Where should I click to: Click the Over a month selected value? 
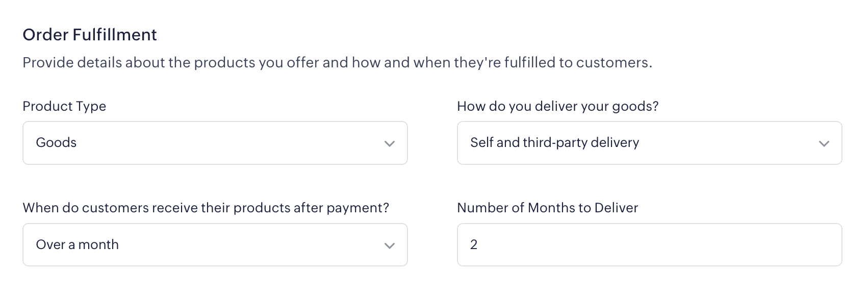pos(77,245)
